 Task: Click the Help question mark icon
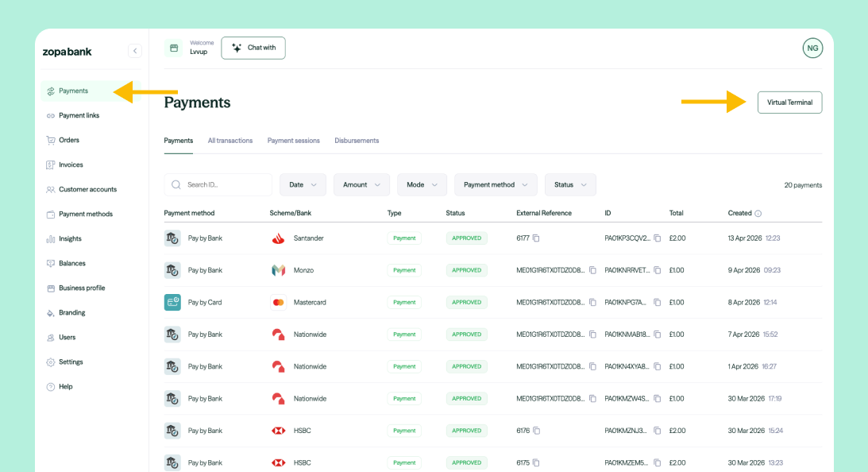[x=50, y=387]
